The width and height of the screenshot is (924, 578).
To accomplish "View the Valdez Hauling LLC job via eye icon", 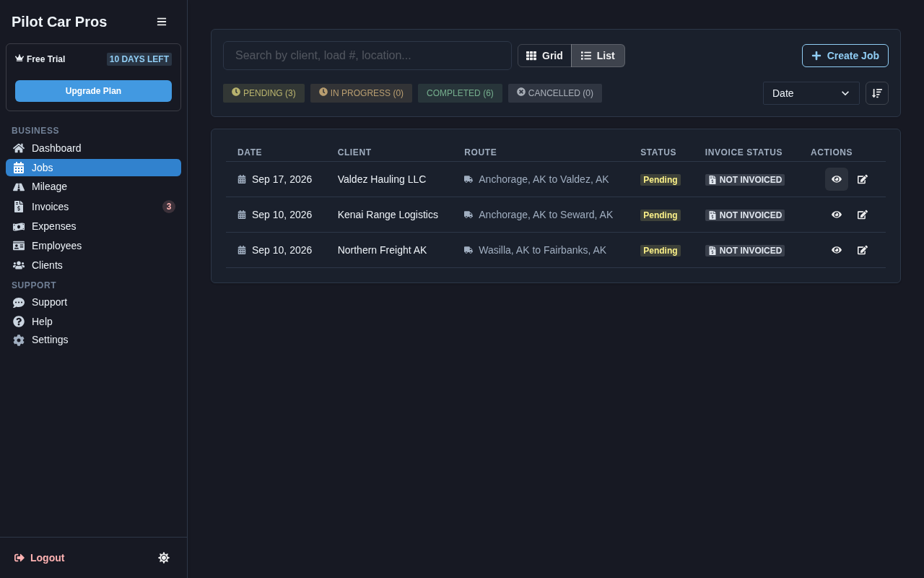I will [x=837, y=179].
